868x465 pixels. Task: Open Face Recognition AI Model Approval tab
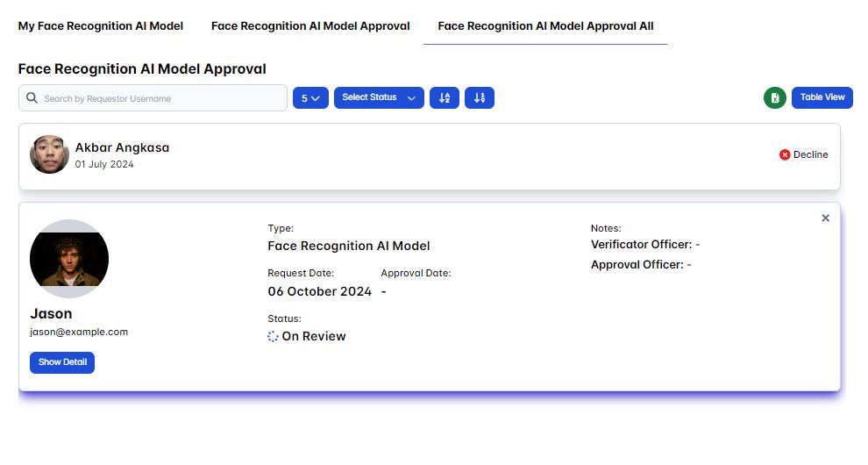coord(310,26)
